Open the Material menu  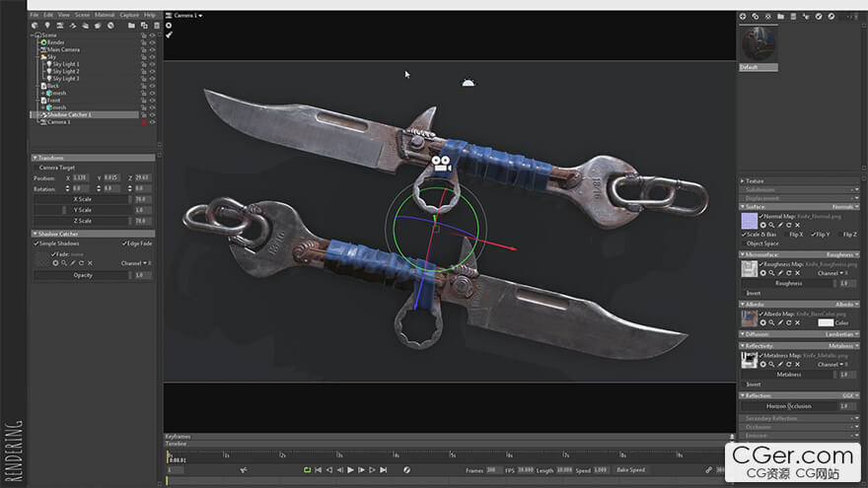(x=105, y=15)
